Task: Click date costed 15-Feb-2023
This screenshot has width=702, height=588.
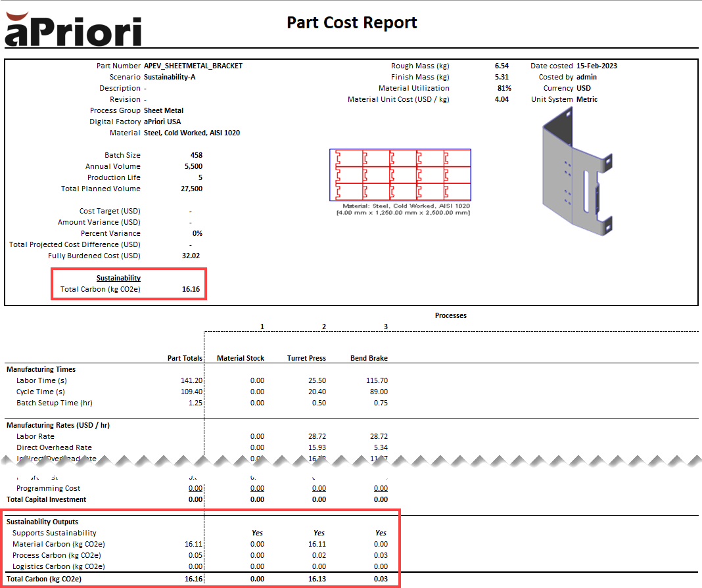Action: coord(596,66)
